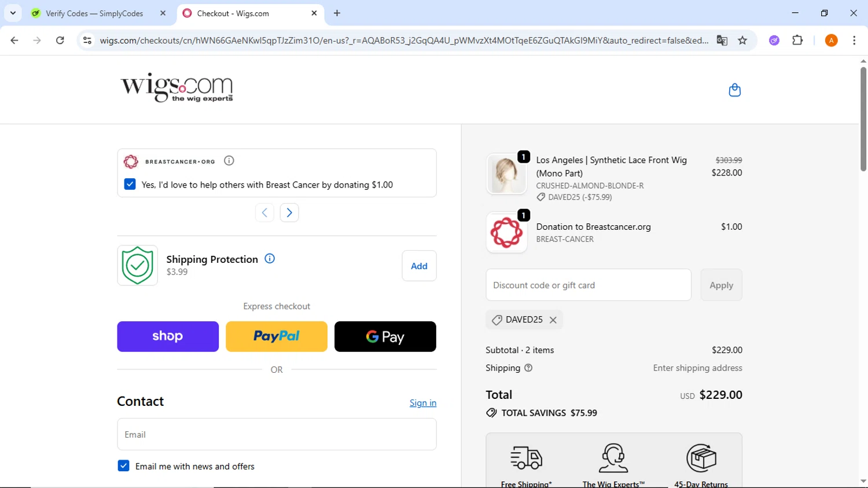This screenshot has width=868, height=488.
Task: Bookmark this page with the star icon
Action: pyautogui.click(x=742, y=41)
